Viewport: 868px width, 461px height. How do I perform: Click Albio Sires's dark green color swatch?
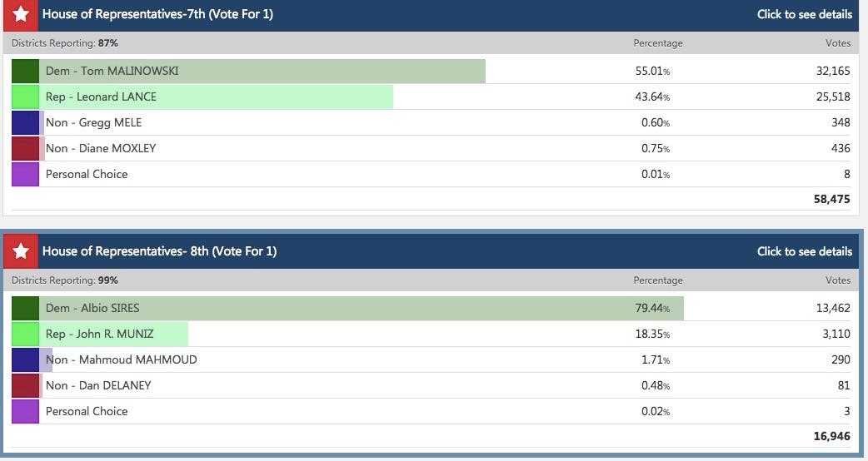click(26, 308)
